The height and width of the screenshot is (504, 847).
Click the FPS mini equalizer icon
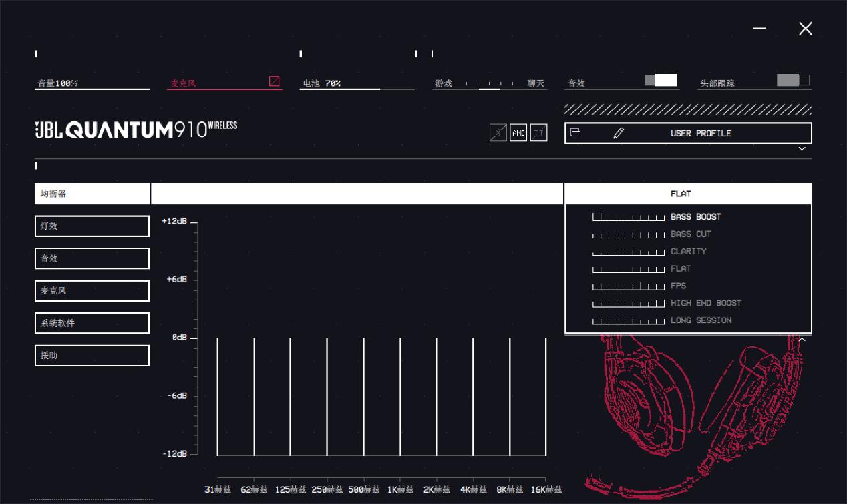tap(629, 286)
